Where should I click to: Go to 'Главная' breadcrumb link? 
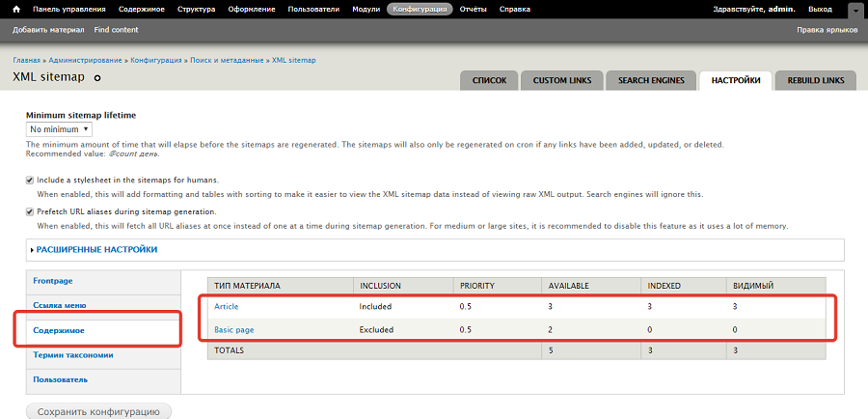point(27,61)
